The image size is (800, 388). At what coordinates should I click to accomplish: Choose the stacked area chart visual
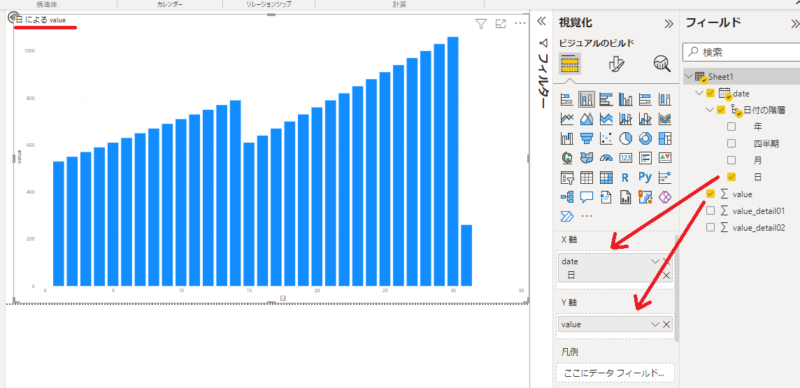pyautogui.click(x=606, y=118)
